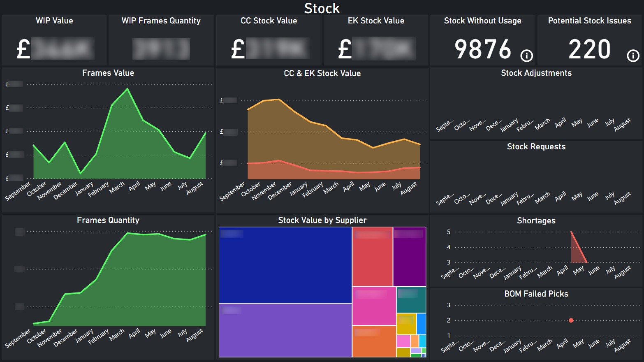
Task: Open the info icon beside Stock Without Usage
Action: pos(526,56)
